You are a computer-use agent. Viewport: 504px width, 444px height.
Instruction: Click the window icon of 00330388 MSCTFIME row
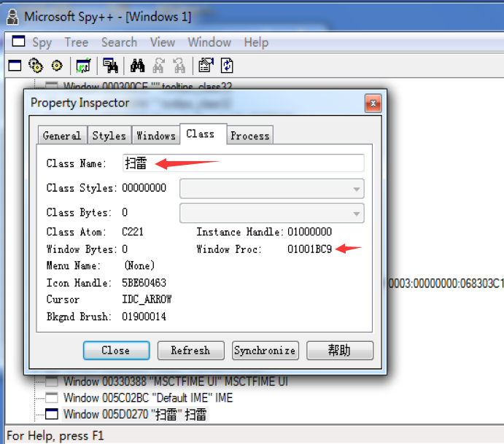52,381
